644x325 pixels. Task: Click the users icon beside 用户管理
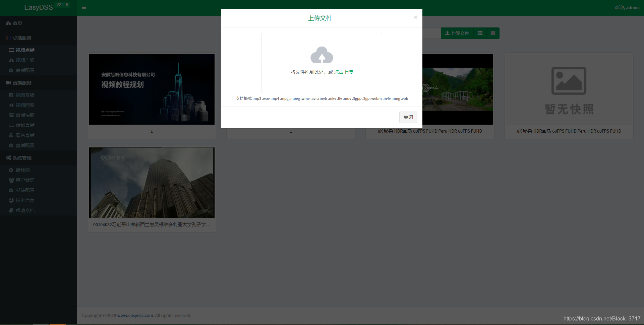click(x=11, y=180)
